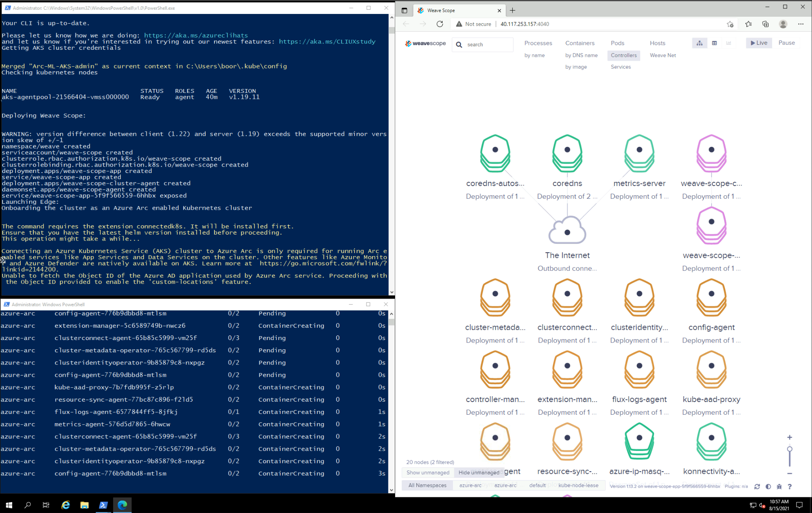Toggle contrast mode icon
Viewport: 812px width, 513px height.
coord(768,486)
